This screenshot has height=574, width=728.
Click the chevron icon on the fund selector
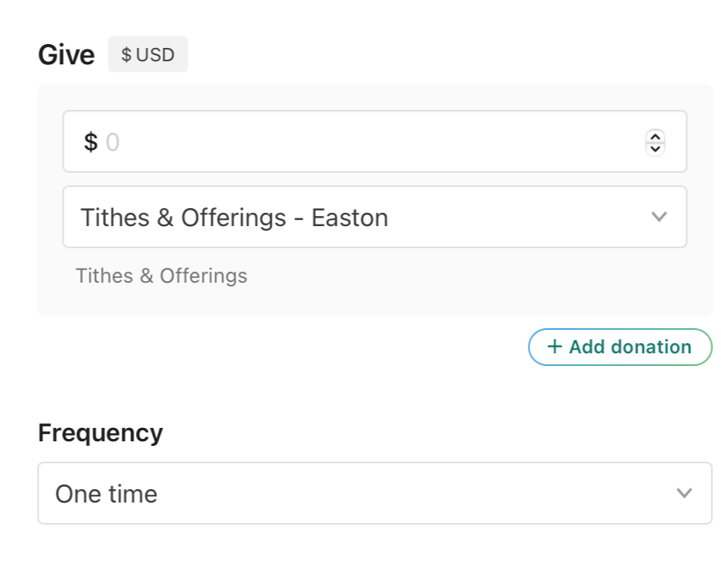659,217
